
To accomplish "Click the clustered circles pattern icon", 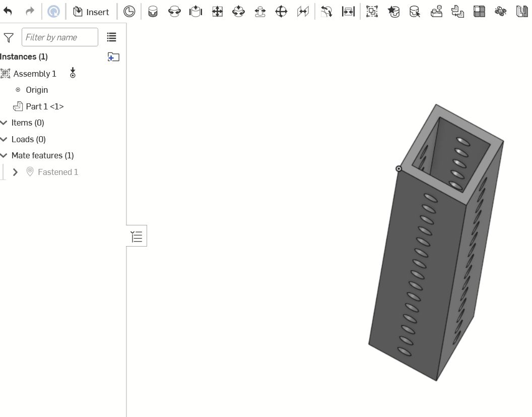I will pyautogui.click(x=500, y=12).
